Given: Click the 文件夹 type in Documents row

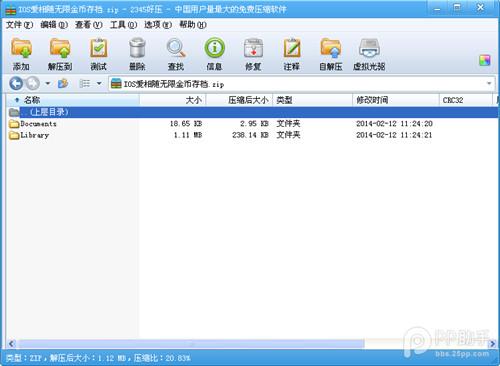Looking at the screenshot, I should 288,124.
